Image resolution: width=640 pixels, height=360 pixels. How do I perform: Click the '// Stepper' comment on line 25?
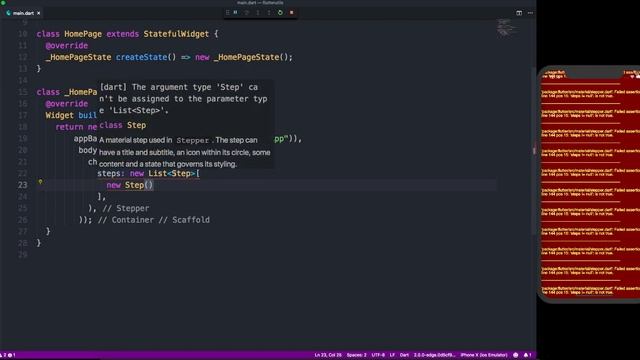126,208
